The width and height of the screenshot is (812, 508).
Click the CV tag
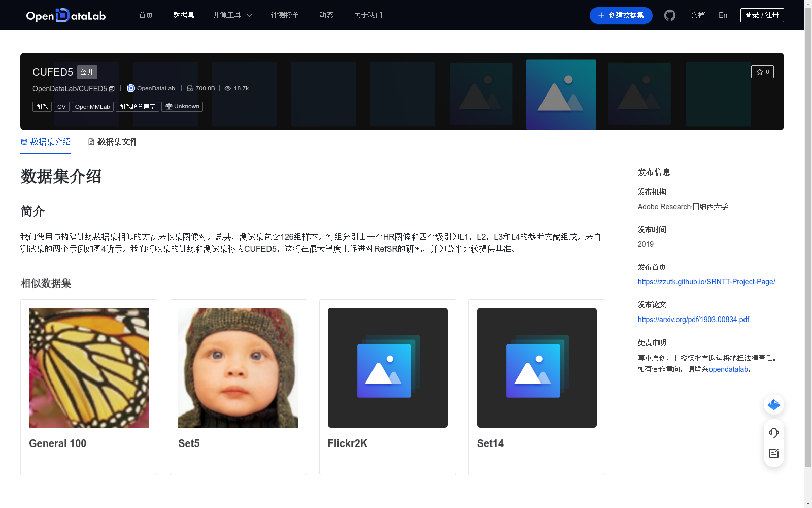[61, 107]
